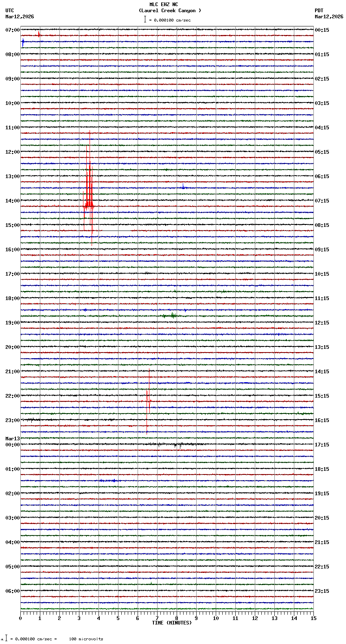
Task: Click the '10:00' UTC time label
Action: tap(13, 103)
